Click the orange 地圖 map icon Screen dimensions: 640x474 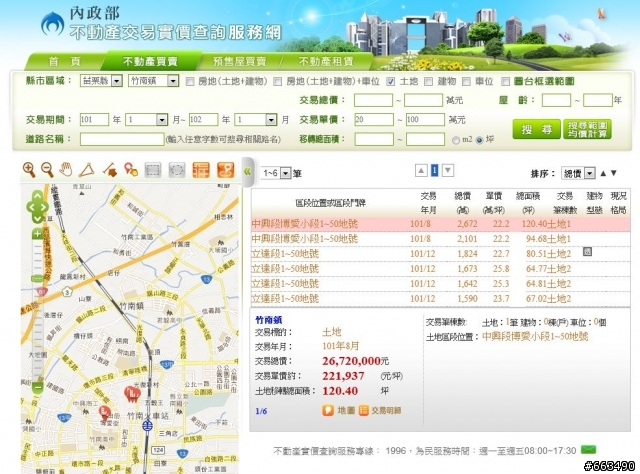tap(328, 410)
